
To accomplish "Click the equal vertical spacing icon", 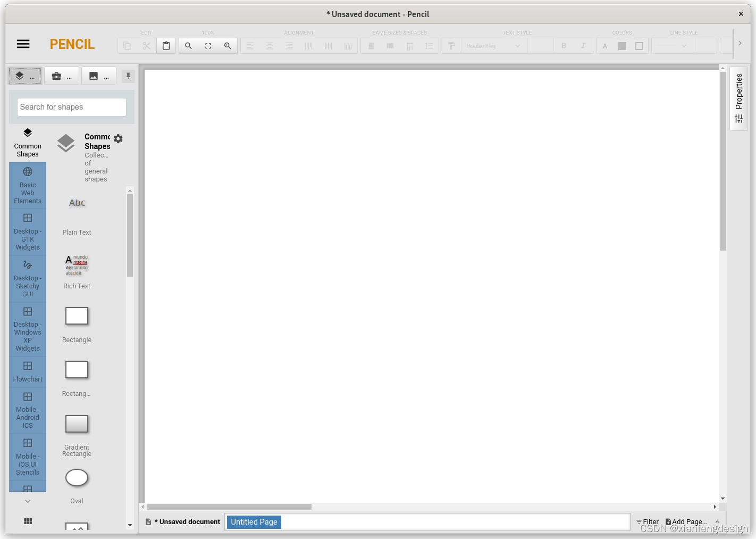I will [429, 46].
